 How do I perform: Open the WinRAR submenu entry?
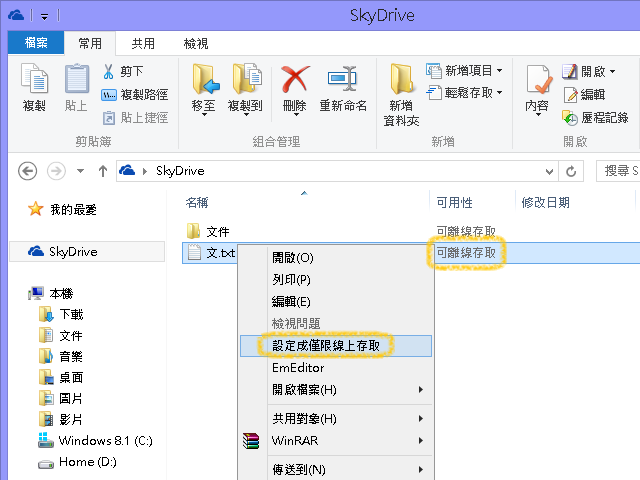(336, 441)
